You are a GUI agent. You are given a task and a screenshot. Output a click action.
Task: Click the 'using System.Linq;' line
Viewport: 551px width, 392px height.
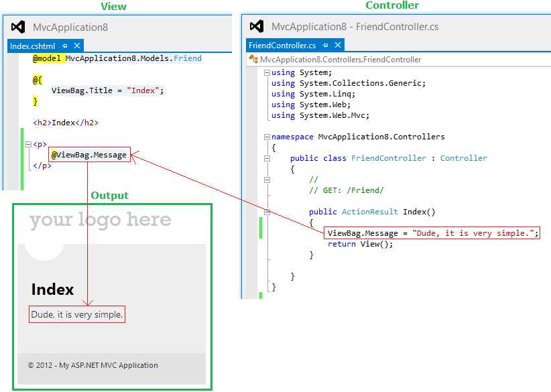tap(313, 94)
